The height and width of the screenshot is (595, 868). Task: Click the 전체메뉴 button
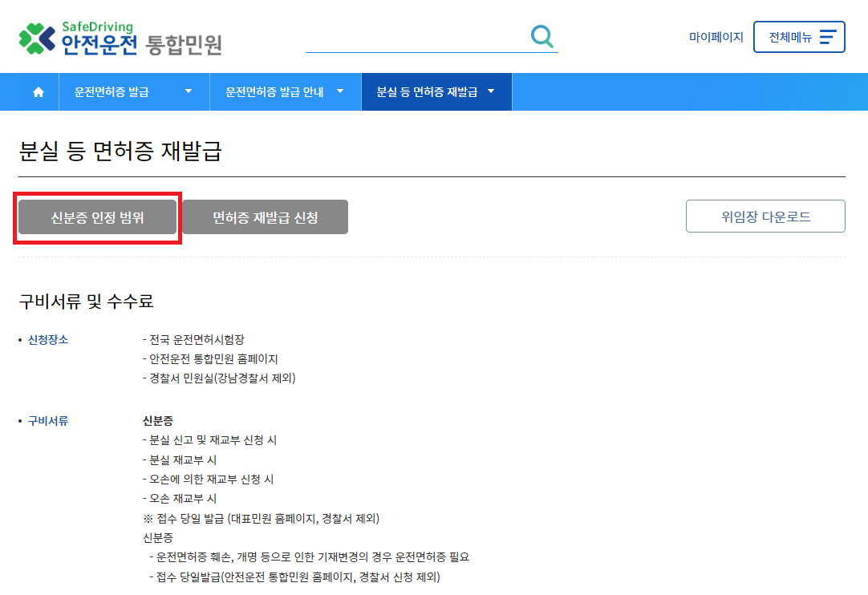[799, 37]
